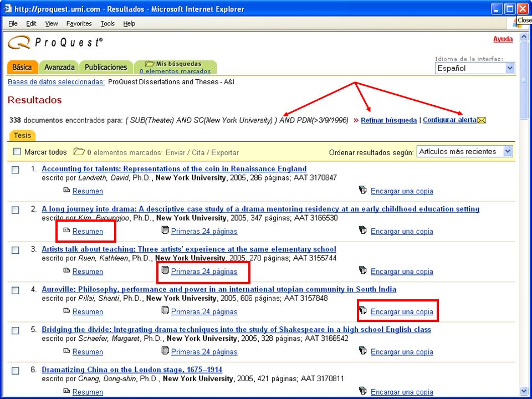Image resolution: width=532 pixels, height=399 pixels.
Task: Click the 0 elementos marcados link
Action: 175,71
